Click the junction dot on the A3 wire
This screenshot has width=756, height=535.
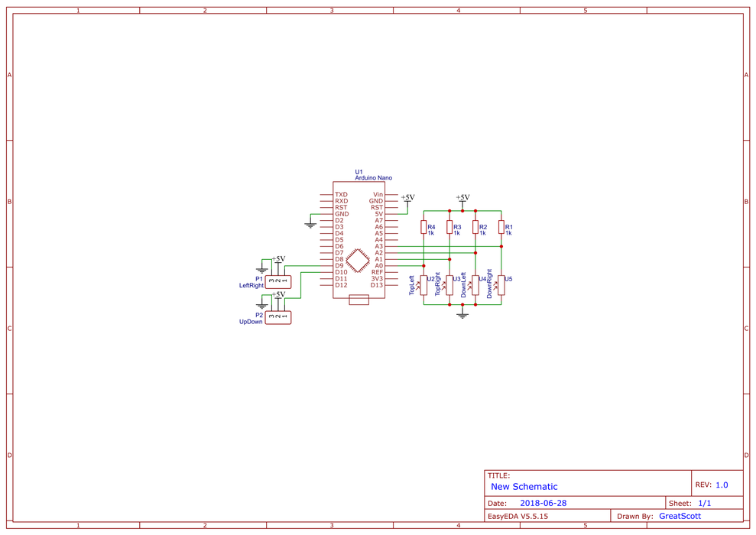(501, 246)
